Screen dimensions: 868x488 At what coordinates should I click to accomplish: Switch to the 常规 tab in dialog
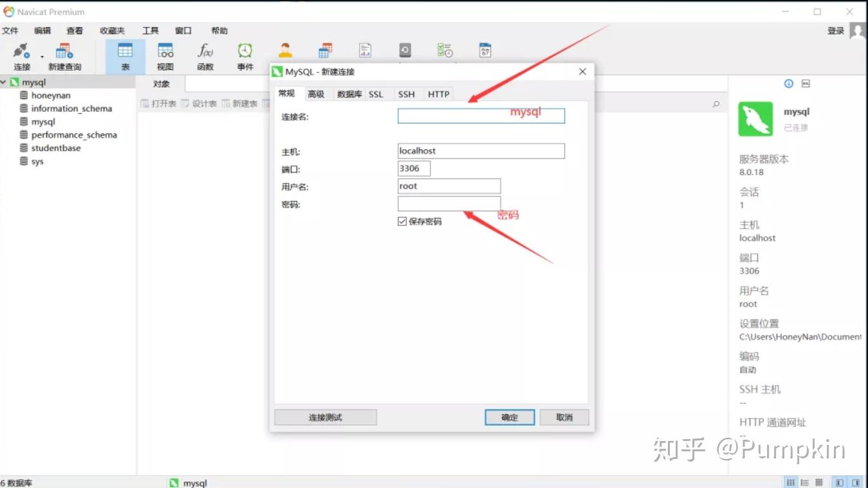(x=287, y=93)
